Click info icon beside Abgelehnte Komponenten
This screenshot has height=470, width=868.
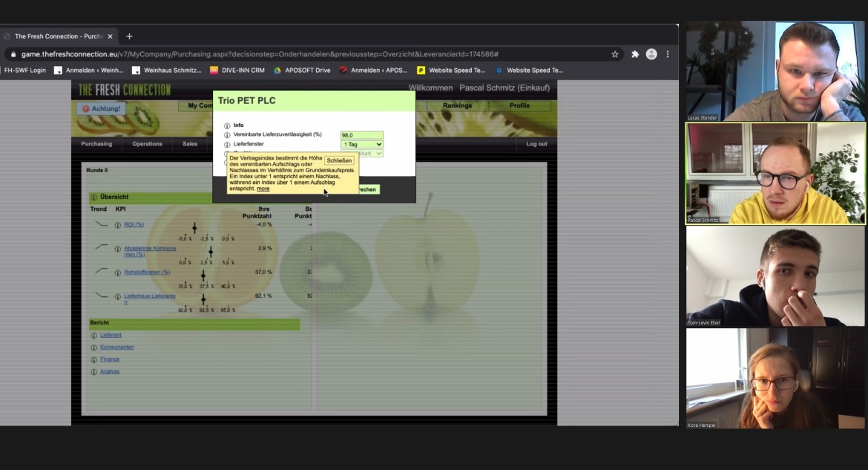click(x=118, y=249)
